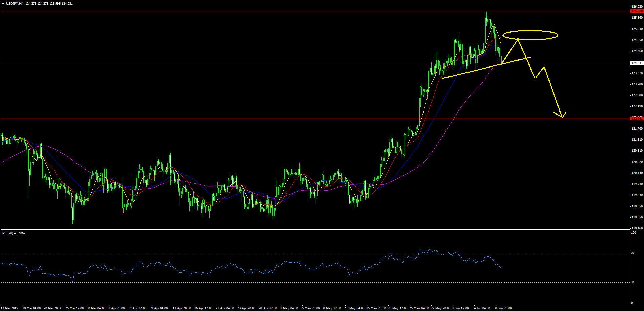
Task: Click the 123.670 price axis label
Action: (x=637, y=73)
